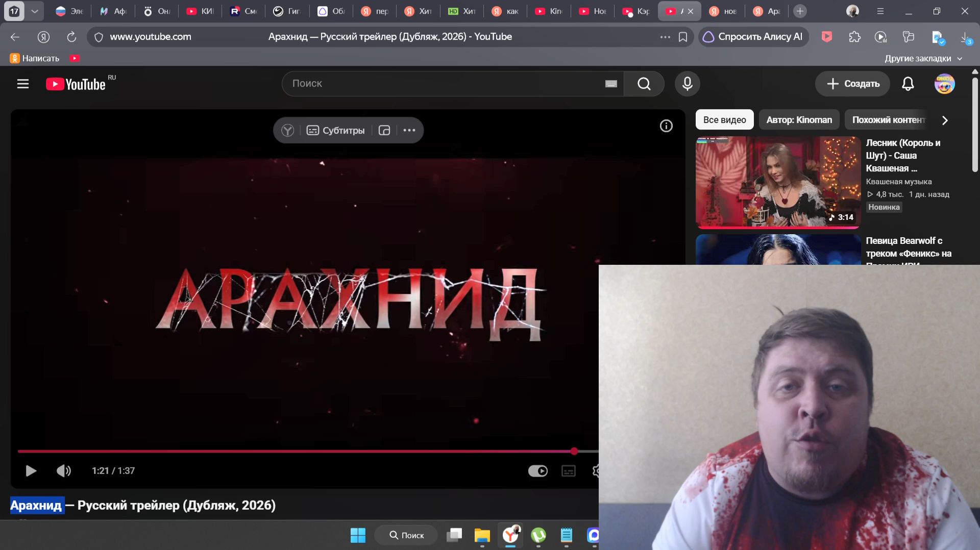Open File Explorer from the taskbar
Viewport: 980px width, 550px height.
coord(482,535)
